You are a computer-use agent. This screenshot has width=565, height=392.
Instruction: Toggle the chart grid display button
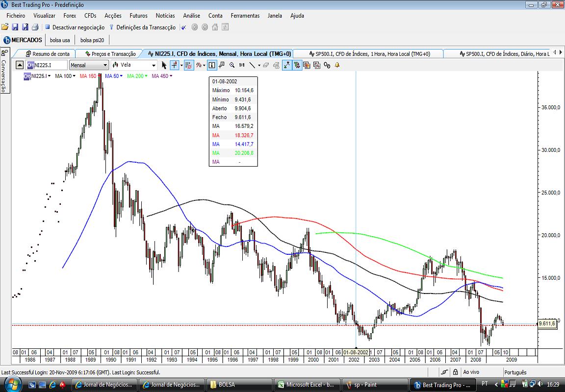tap(188, 65)
